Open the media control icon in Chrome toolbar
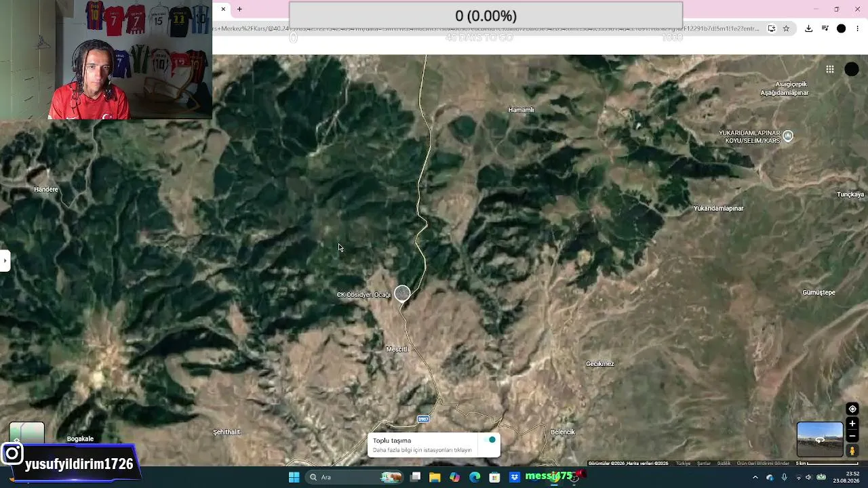The image size is (868, 488). point(825,28)
